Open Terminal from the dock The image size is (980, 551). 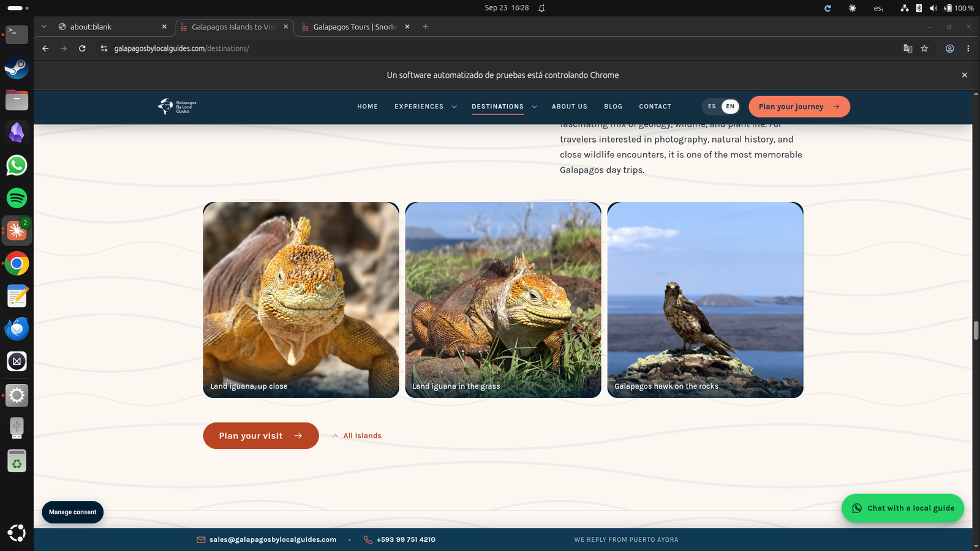(17, 34)
